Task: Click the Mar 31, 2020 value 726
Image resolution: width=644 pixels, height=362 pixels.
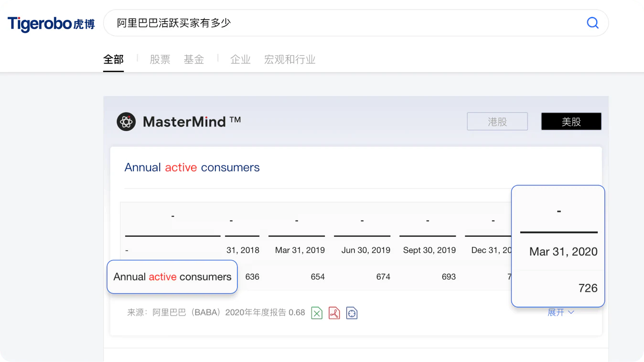Action: 588,288
